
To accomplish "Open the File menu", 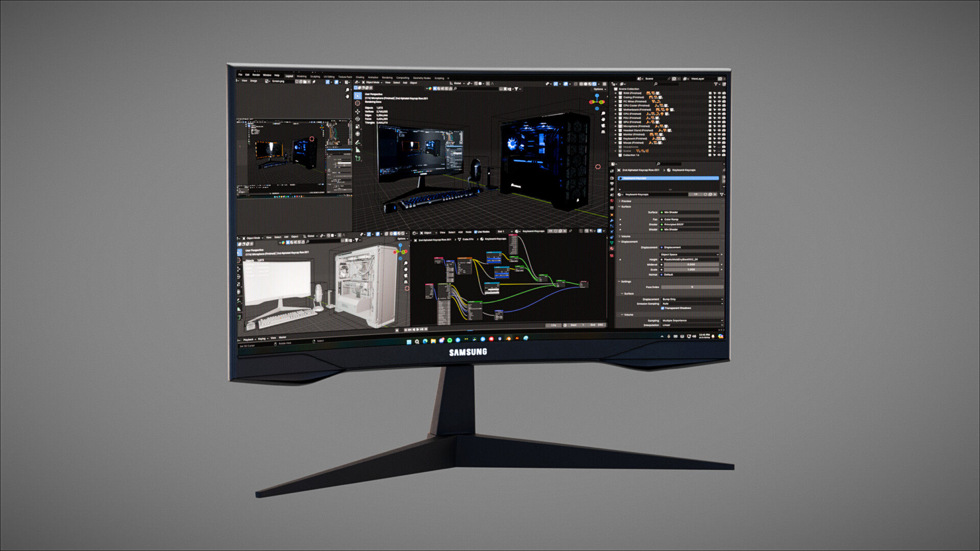I will point(240,75).
